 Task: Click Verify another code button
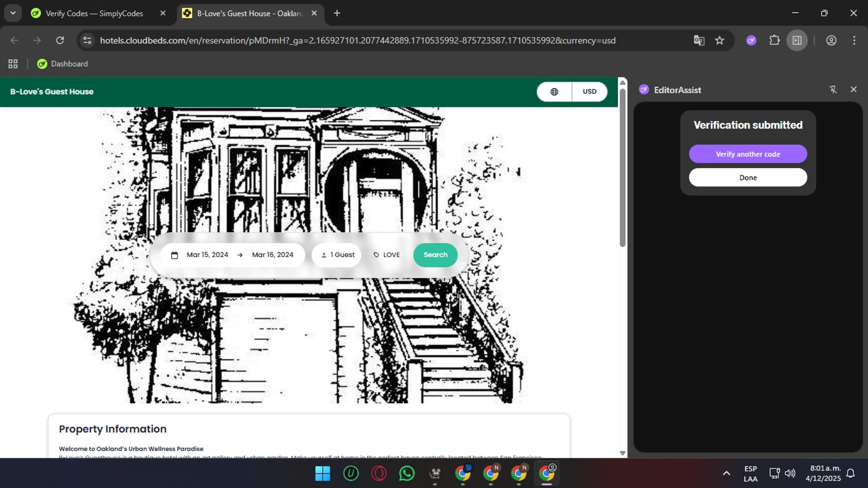(748, 154)
